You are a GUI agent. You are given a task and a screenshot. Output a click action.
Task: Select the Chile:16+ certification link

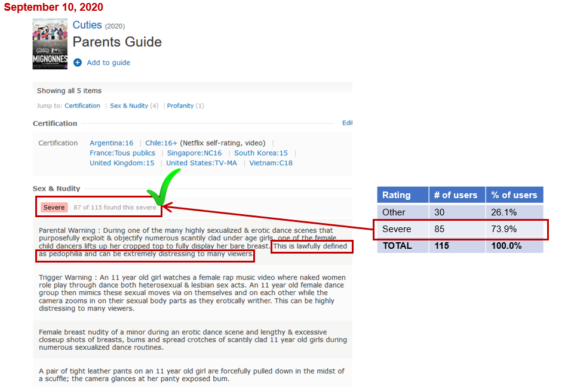161,143
